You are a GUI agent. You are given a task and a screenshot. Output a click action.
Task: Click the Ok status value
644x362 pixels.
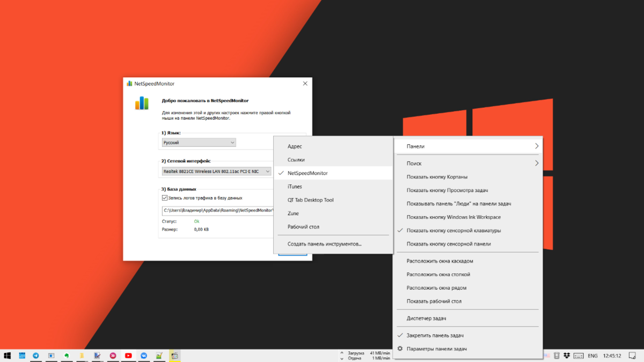tap(196, 221)
